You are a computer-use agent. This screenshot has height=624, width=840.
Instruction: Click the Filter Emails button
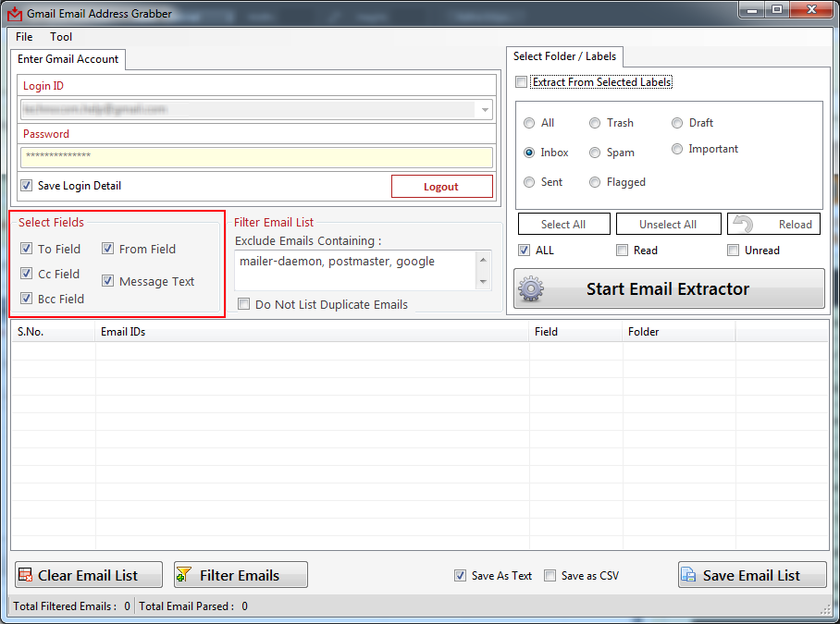point(241,575)
